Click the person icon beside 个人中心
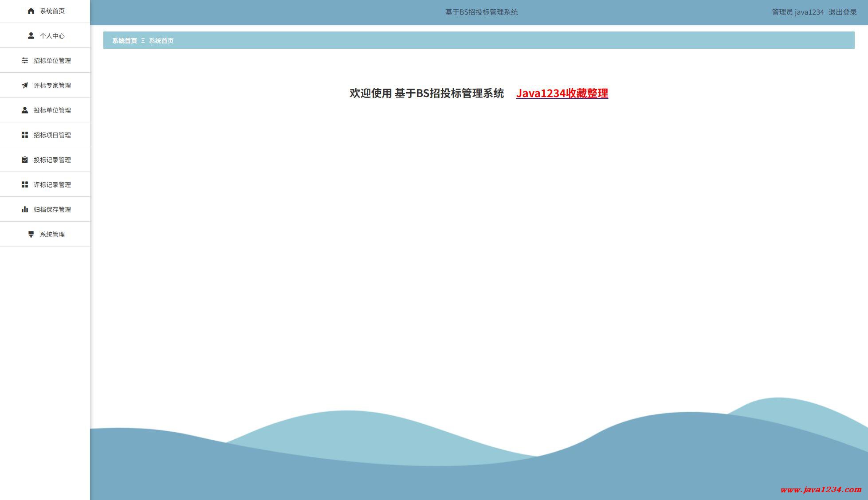The height and width of the screenshot is (500, 868). click(31, 36)
